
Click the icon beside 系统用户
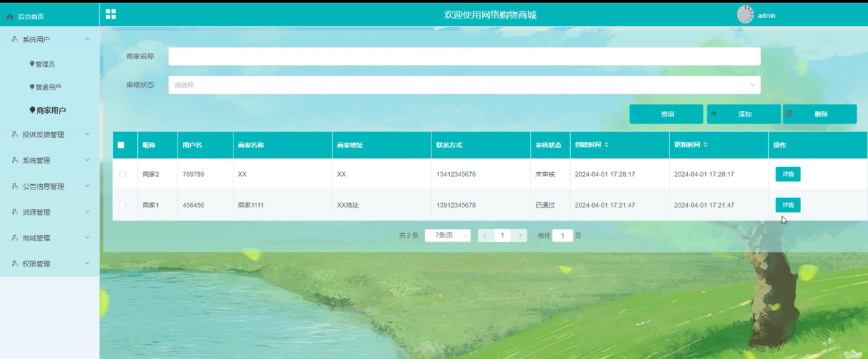point(15,40)
